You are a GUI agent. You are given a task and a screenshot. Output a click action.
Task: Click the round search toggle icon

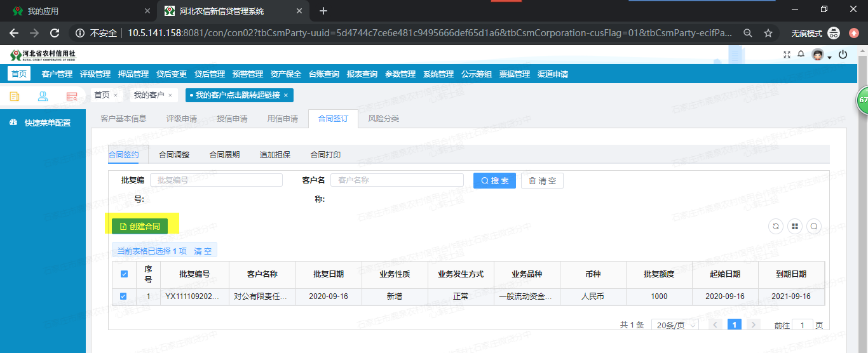[x=814, y=226]
